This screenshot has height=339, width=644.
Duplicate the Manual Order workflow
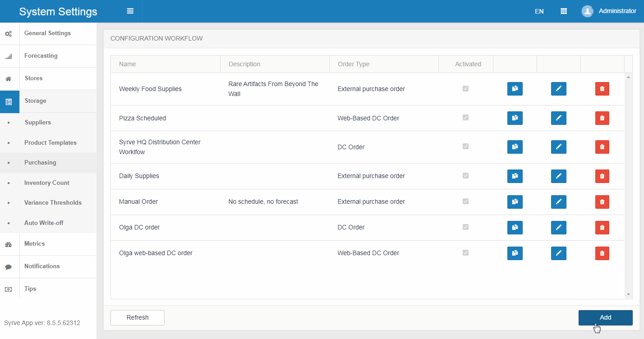[515, 202]
